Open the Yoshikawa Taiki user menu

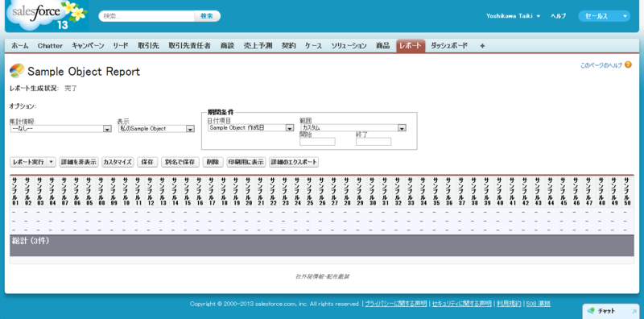(513, 16)
